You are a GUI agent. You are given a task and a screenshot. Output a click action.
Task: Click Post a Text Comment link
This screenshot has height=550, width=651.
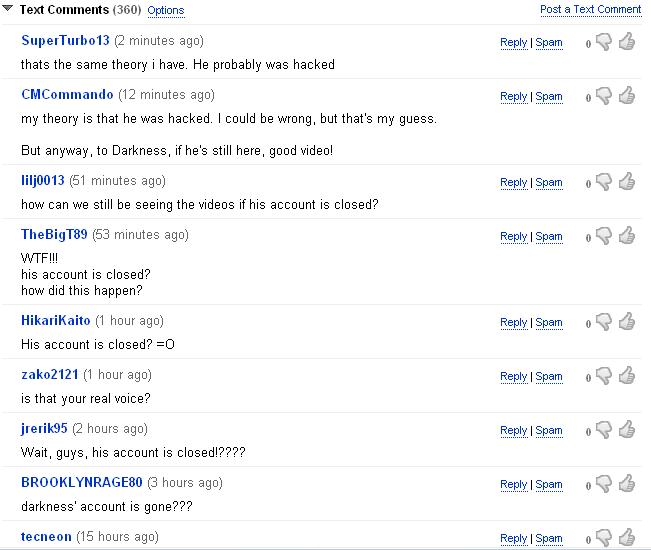tap(590, 9)
